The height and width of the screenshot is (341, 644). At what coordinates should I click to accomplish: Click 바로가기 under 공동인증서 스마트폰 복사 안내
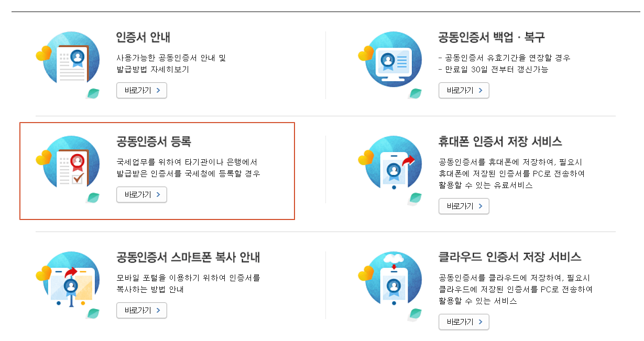141,310
